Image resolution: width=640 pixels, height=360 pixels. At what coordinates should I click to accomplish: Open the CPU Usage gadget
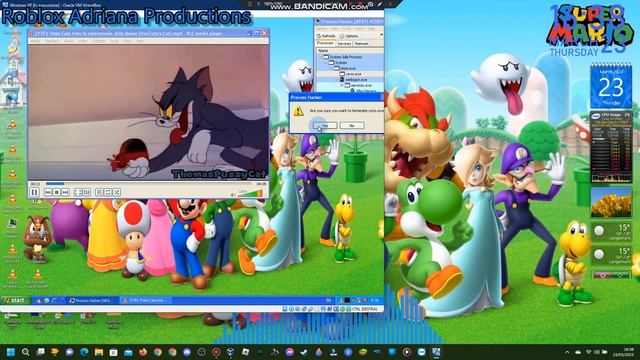(x=611, y=147)
